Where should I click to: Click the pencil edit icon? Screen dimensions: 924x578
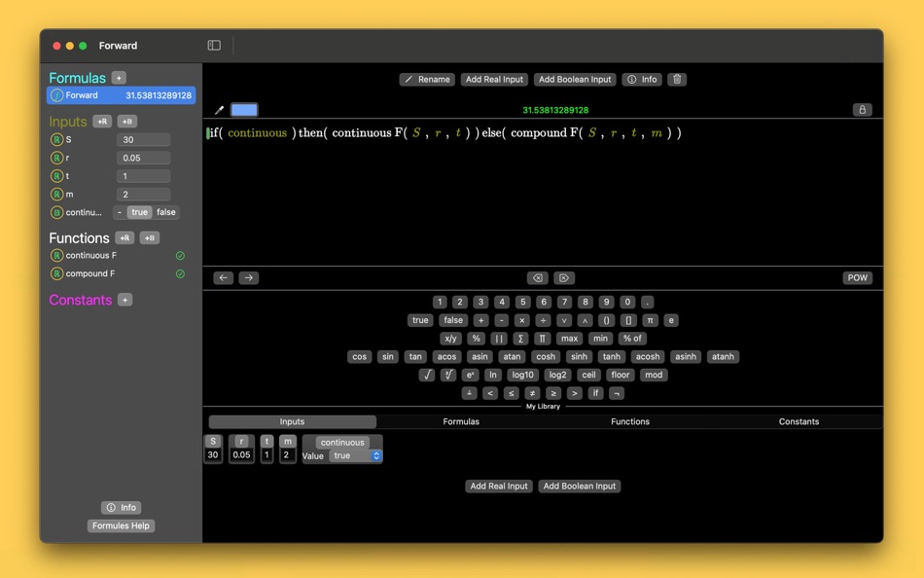(219, 110)
